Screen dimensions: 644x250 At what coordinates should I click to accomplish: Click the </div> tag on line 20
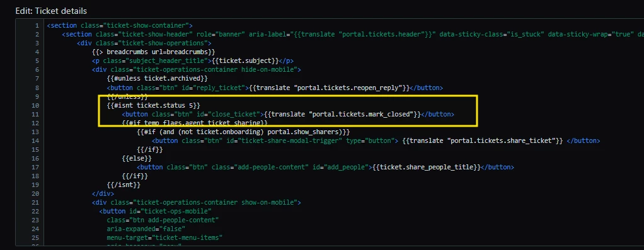click(103, 194)
